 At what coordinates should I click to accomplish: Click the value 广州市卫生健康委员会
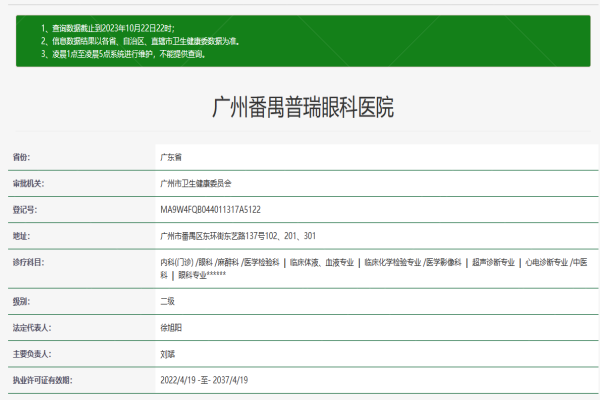coord(196,184)
